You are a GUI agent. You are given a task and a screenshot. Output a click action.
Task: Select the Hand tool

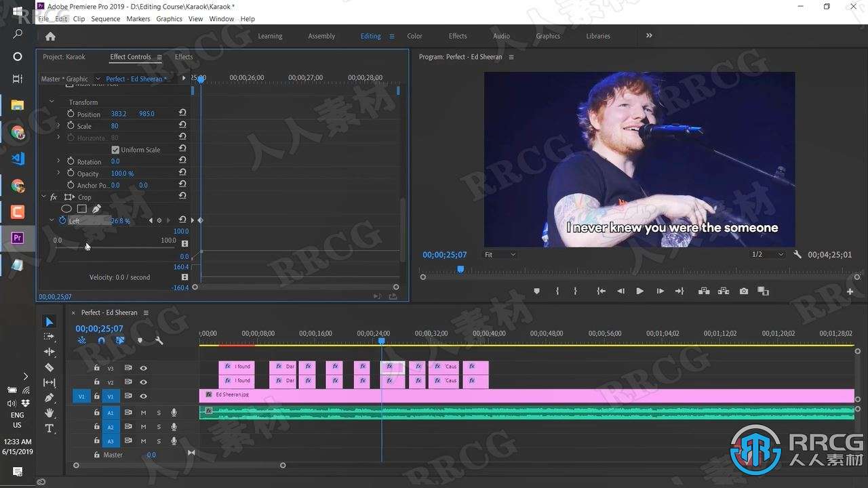point(50,413)
